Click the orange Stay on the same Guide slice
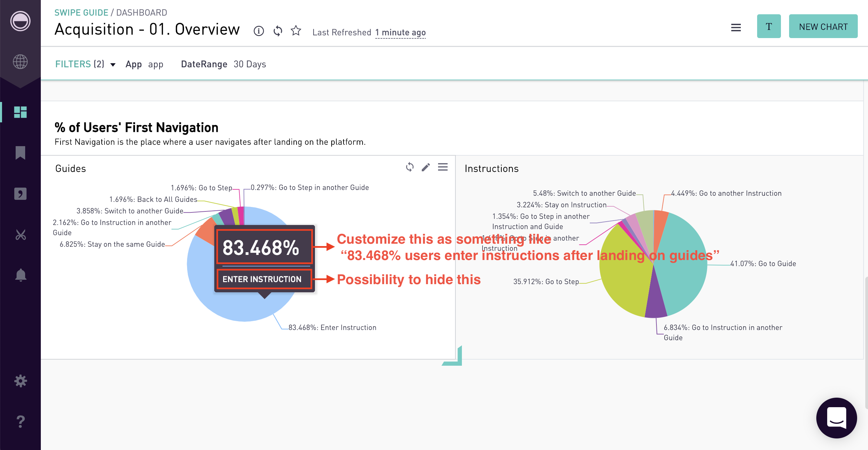Screen dimensions: 868x450 pos(206,232)
